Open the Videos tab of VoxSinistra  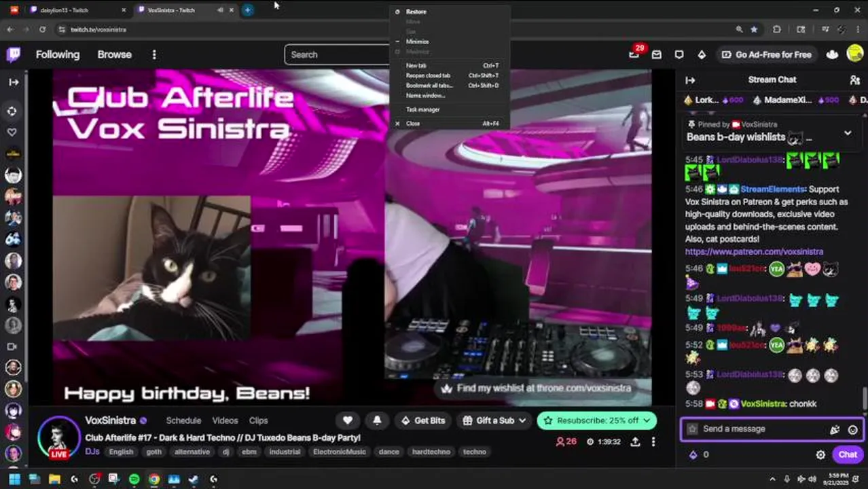point(225,421)
